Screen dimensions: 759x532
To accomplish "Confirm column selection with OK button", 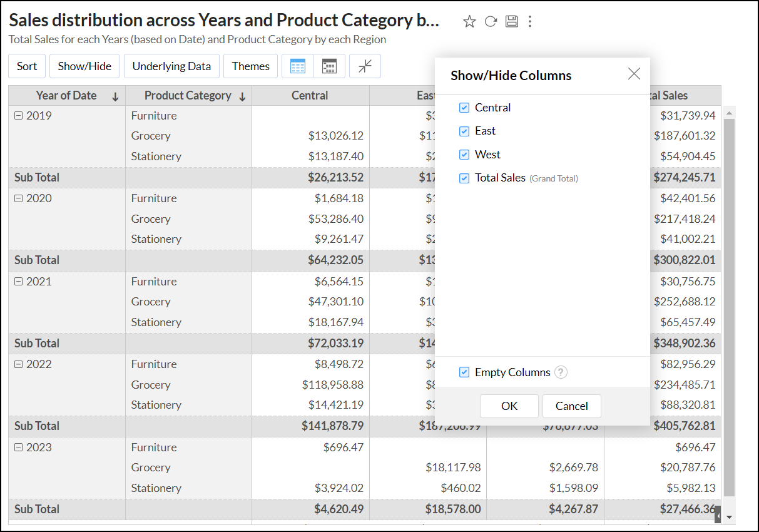I will tap(509, 406).
